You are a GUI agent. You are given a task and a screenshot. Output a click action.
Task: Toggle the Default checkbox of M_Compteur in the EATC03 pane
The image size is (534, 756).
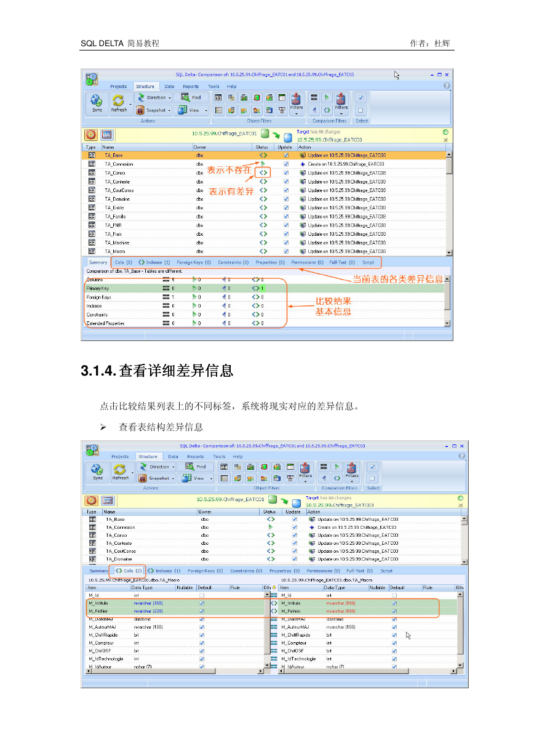394,643
